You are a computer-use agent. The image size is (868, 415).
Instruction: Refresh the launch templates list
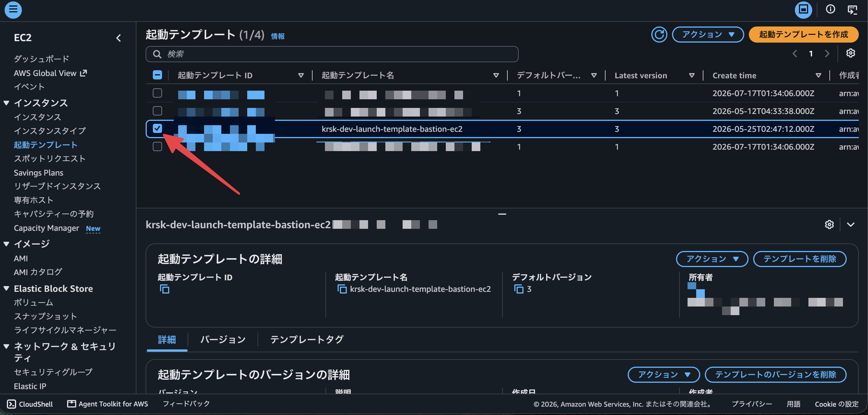659,34
